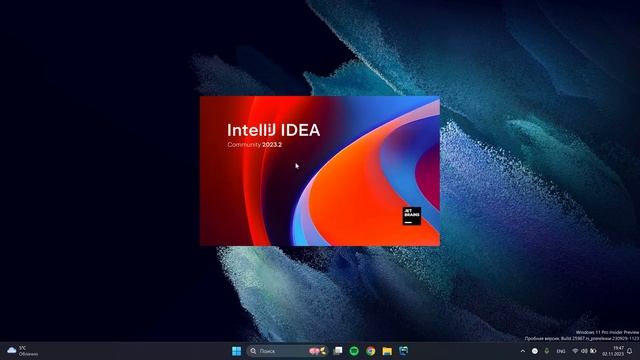Switch input language ENG indicator
The image size is (640, 360).
pyautogui.click(x=561, y=351)
